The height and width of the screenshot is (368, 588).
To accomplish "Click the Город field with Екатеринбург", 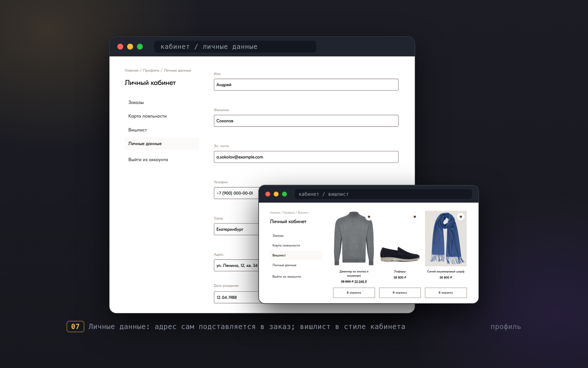I will 236,229.
